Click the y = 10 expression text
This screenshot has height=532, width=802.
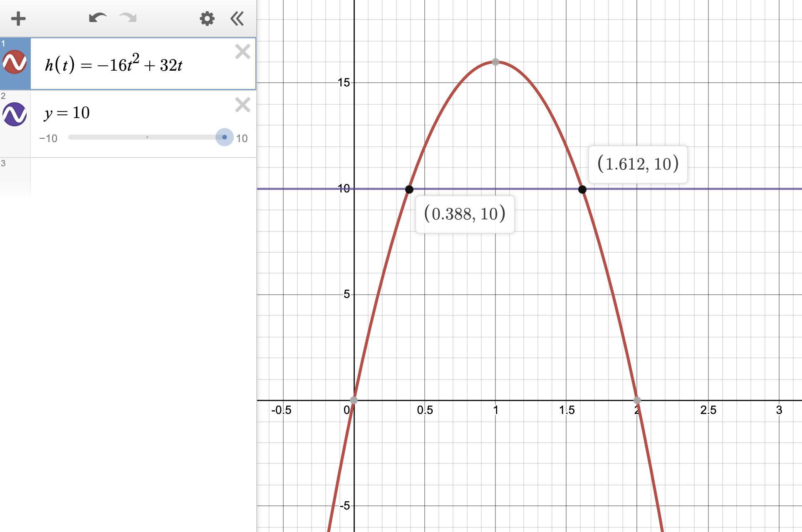point(67,113)
